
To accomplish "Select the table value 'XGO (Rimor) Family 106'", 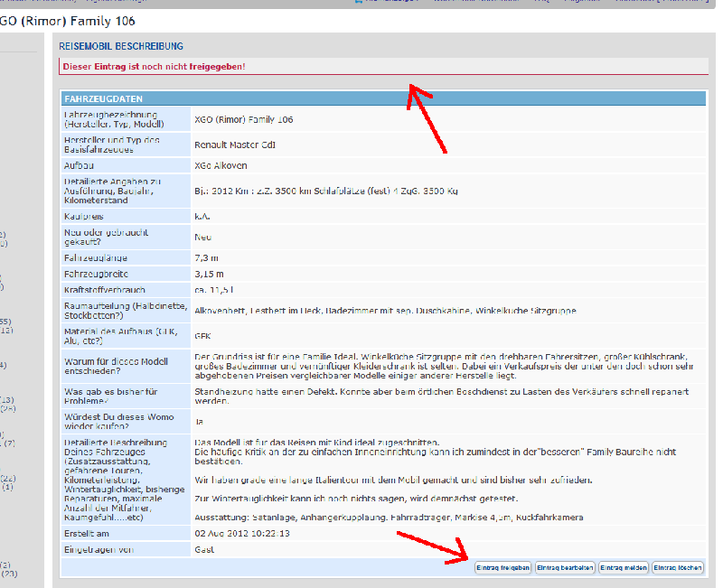I will (x=243, y=119).
